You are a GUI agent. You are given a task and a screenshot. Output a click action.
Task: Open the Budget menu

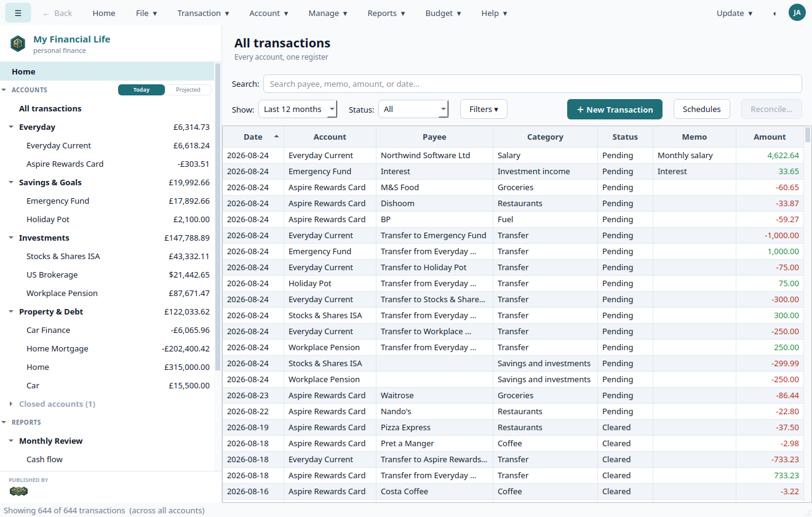(x=443, y=13)
